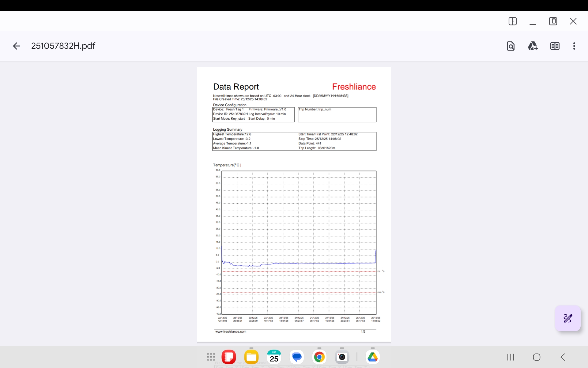Screen dimensions: 588x368
Task: Open the app drawer grid icon
Action: point(211,357)
